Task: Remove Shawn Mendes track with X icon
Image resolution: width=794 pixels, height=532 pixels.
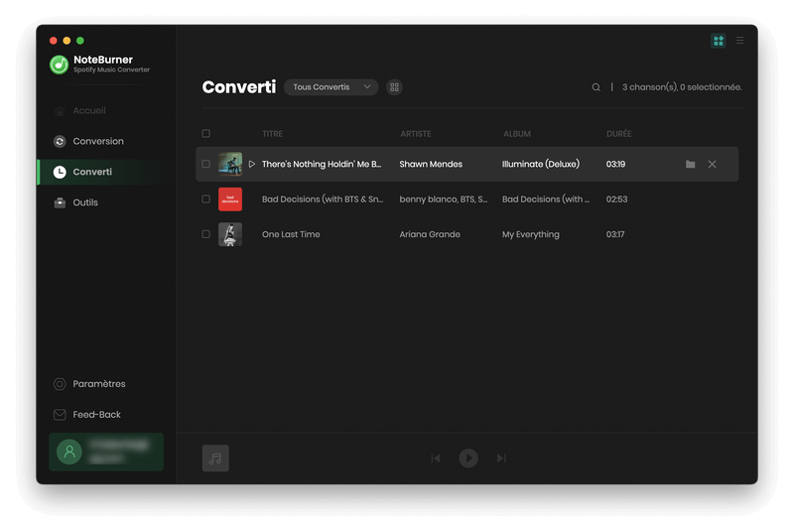Action: coord(712,164)
